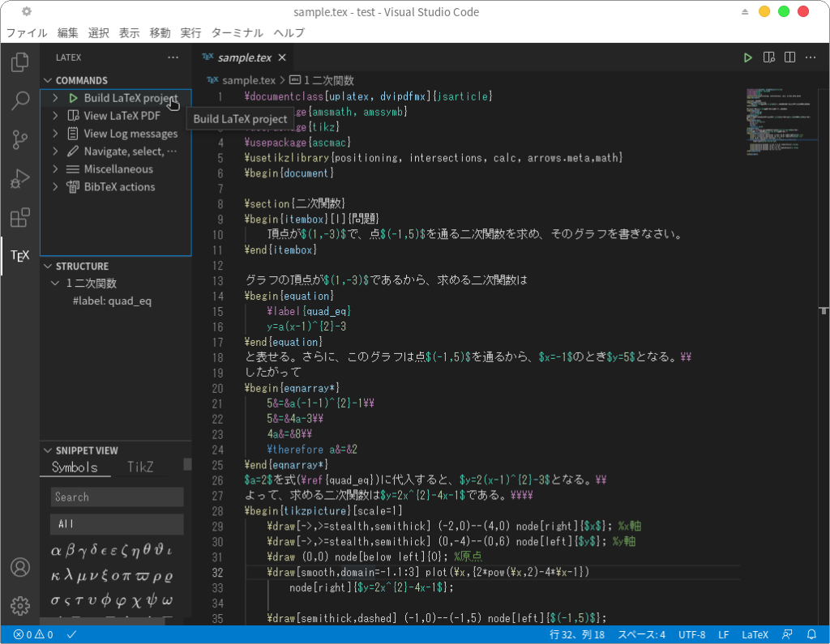Open the TeX sidebar in the activity bar
This screenshot has width=830, height=644.
[19, 256]
